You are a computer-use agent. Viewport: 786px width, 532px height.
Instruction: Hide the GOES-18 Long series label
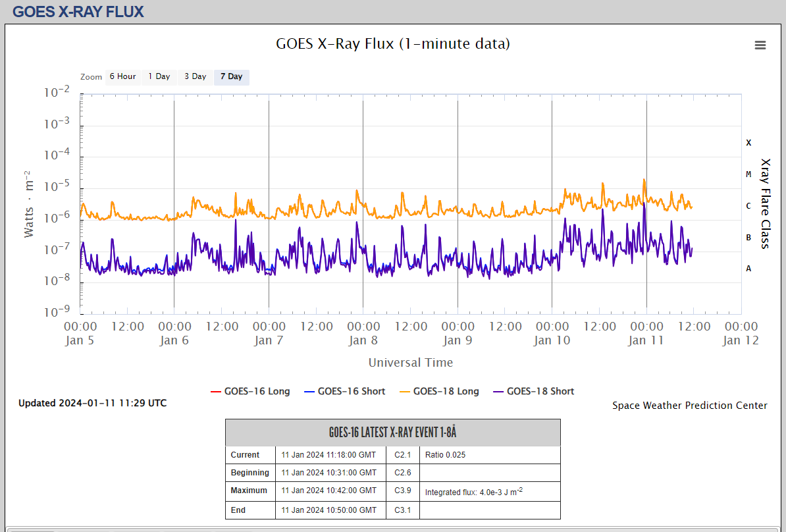446,391
